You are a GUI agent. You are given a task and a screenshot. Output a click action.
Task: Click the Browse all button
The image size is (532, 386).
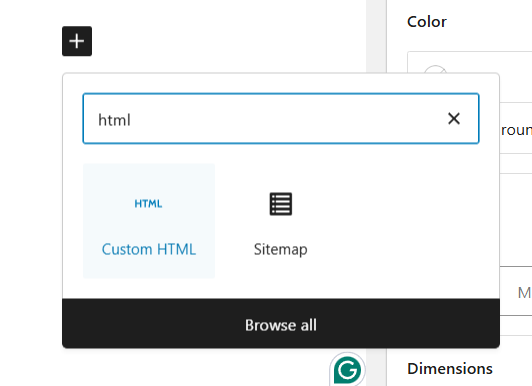click(281, 325)
